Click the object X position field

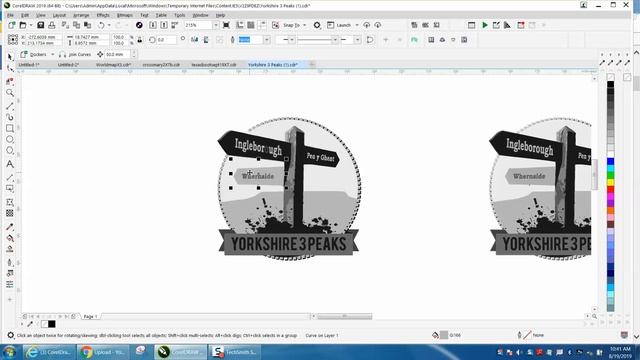pyautogui.click(x=43, y=37)
